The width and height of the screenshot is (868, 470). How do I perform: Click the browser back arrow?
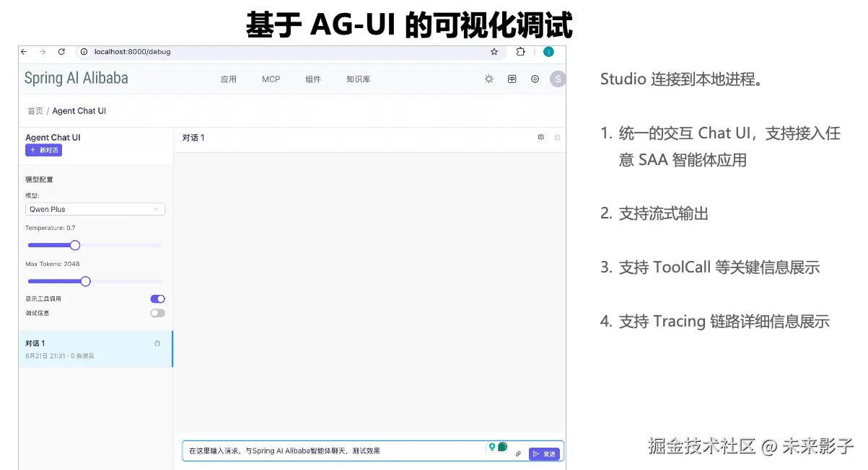24,52
